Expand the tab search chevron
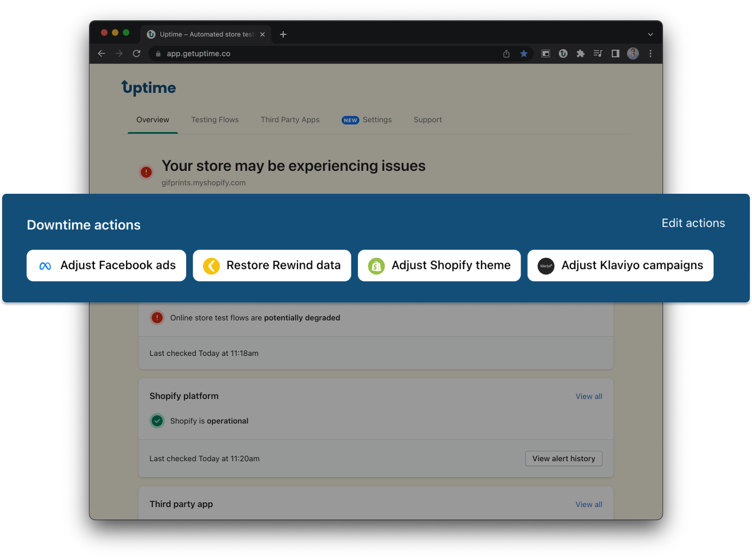752x560 pixels. [x=650, y=34]
